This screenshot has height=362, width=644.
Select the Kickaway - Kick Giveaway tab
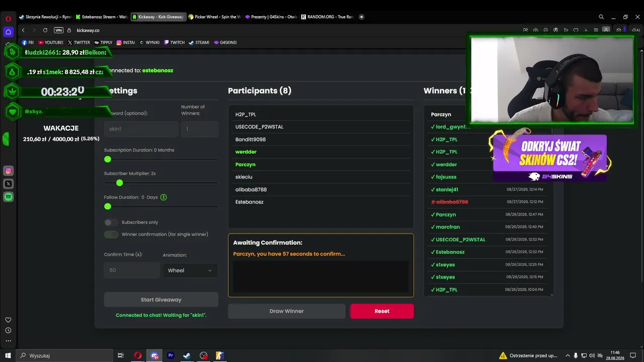click(x=158, y=17)
